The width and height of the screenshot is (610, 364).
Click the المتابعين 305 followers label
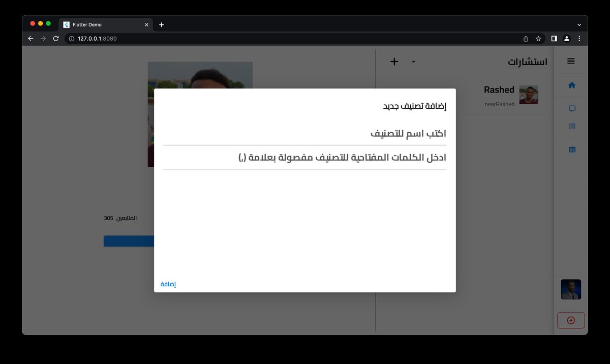pyautogui.click(x=120, y=218)
